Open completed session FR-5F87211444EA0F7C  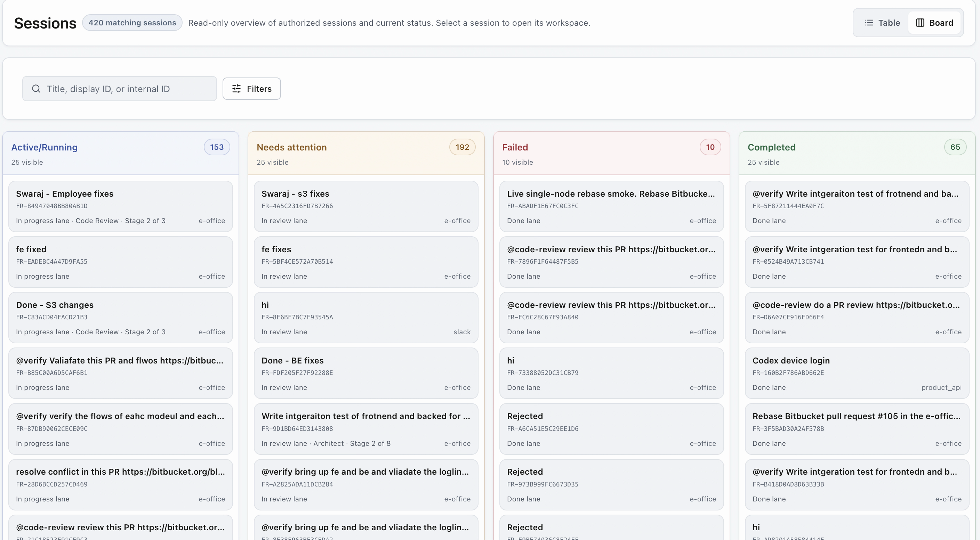point(857,207)
